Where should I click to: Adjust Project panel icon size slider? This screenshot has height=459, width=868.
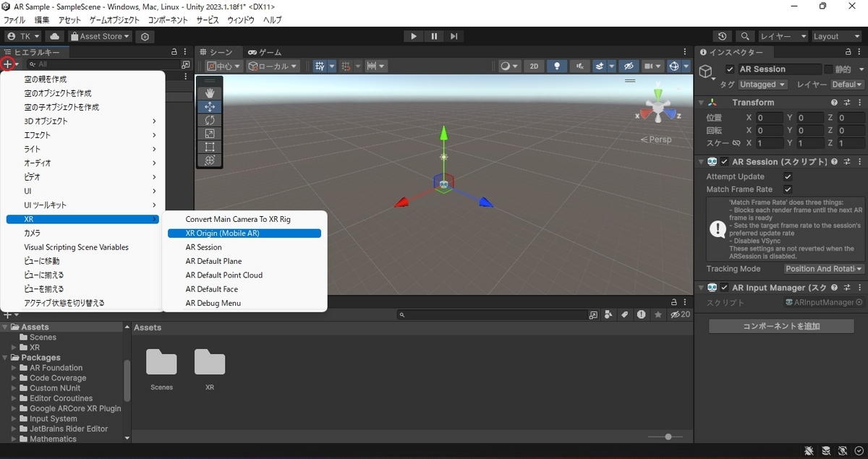(668, 437)
